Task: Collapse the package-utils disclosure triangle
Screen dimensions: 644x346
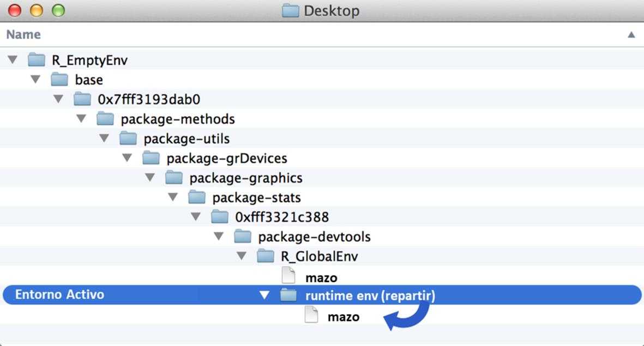Action: [104, 138]
